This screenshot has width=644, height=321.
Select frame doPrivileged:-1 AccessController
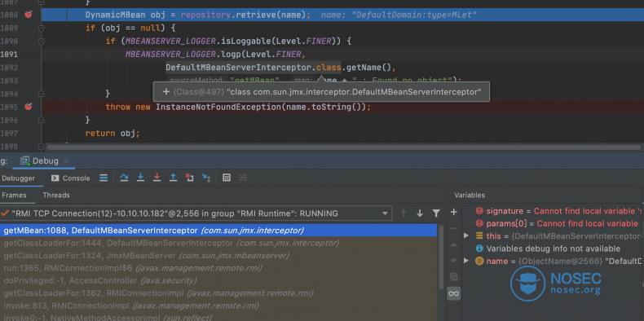pos(218,281)
